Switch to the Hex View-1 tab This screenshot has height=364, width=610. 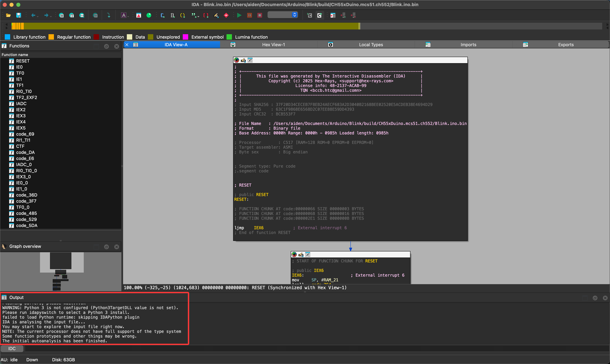click(x=273, y=45)
